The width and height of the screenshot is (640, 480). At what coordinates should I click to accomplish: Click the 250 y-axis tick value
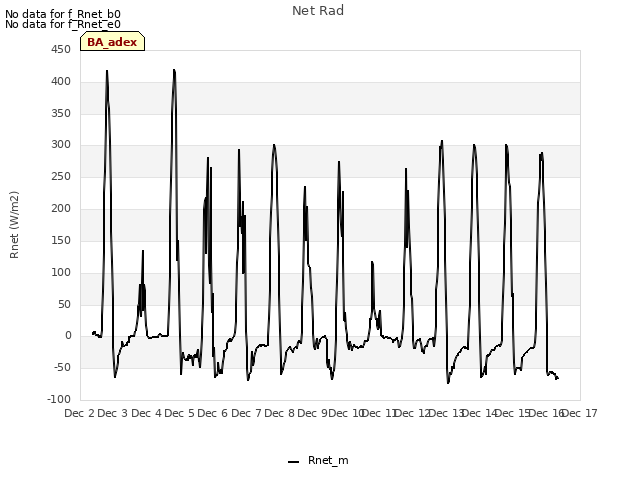[61, 177]
